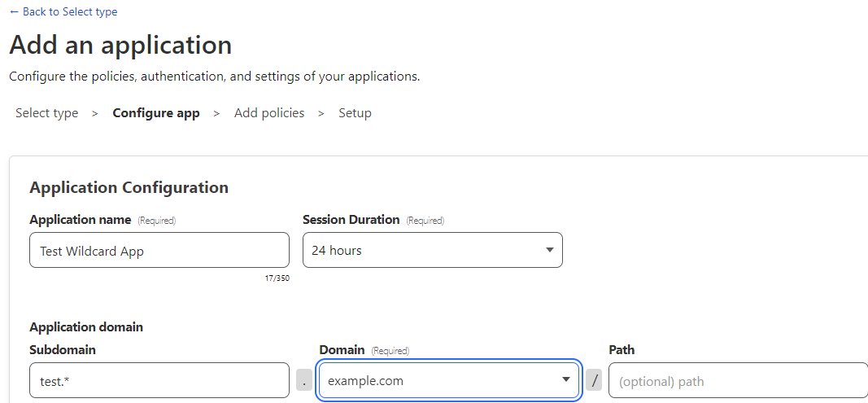
Task: Click the 17/350 character counter
Action: [277, 278]
